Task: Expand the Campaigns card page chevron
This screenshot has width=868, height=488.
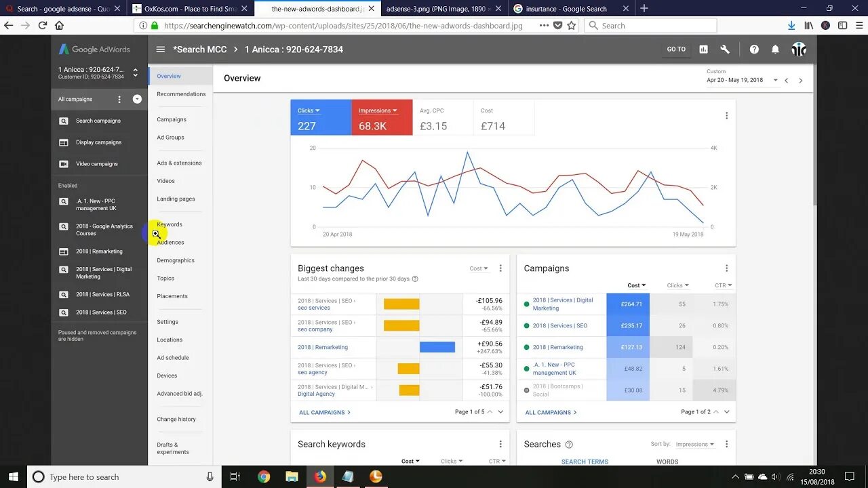Action: click(726, 412)
